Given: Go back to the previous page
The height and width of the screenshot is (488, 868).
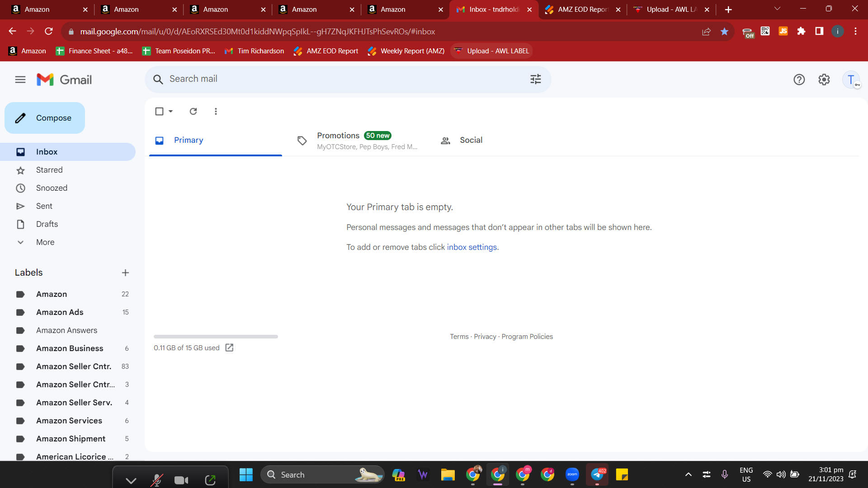Looking at the screenshot, I should pyautogui.click(x=12, y=31).
